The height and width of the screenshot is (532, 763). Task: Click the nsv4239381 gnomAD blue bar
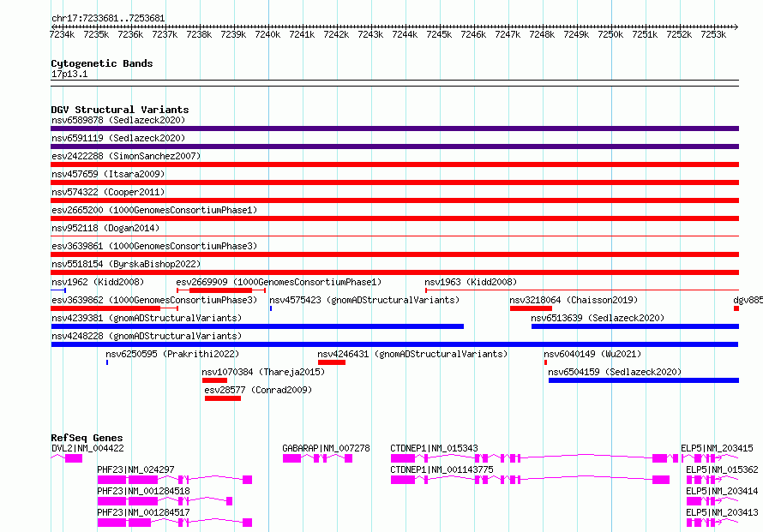(257, 326)
